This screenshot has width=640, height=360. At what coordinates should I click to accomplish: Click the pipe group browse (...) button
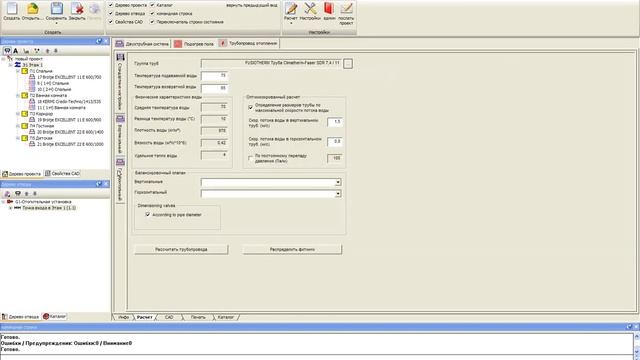coord(348,63)
